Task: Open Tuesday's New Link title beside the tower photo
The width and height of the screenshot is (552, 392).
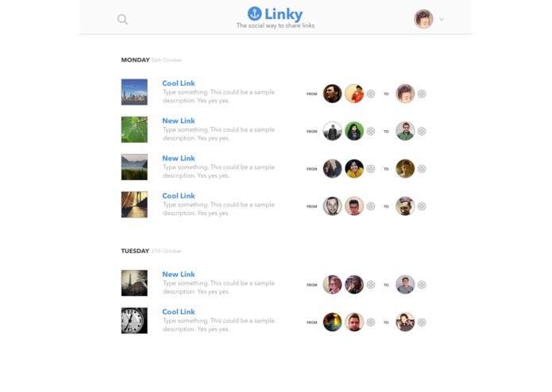Action: (x=179, y=275)
